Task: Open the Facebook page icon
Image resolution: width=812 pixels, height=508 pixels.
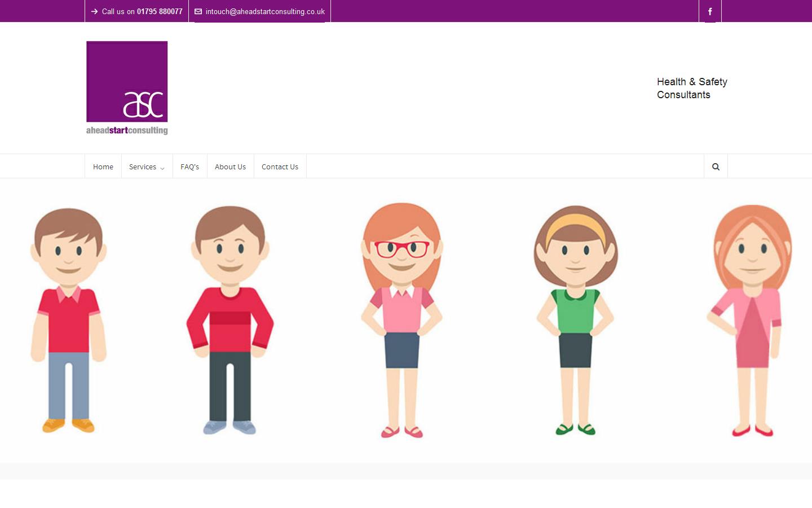Action: coord(710,11)
